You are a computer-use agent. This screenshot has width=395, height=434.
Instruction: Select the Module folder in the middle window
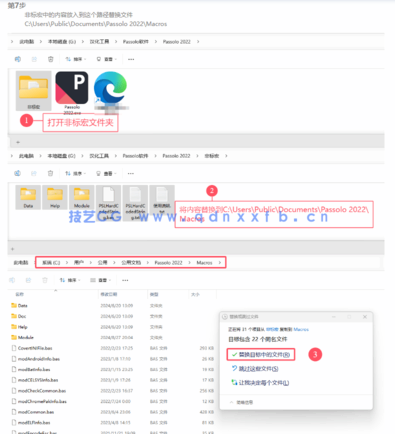pos(82,197)
